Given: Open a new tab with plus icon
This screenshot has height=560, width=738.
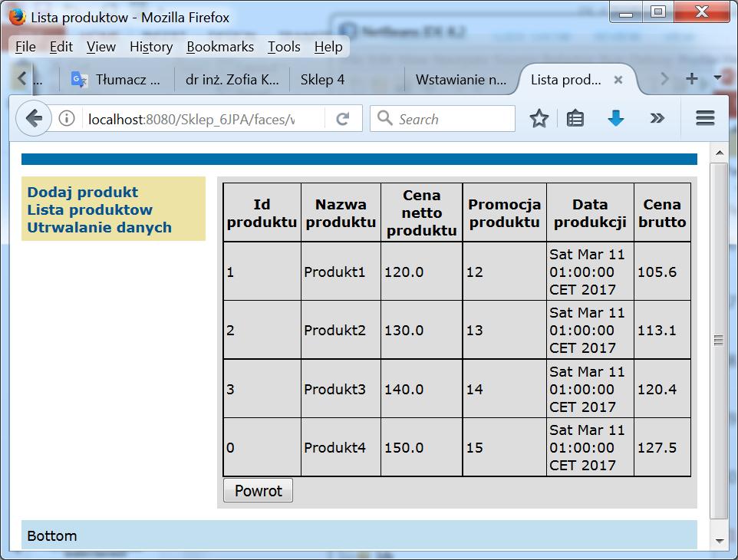Looking at the screenshot, I should pyautogui.click(x=691, y=78).
